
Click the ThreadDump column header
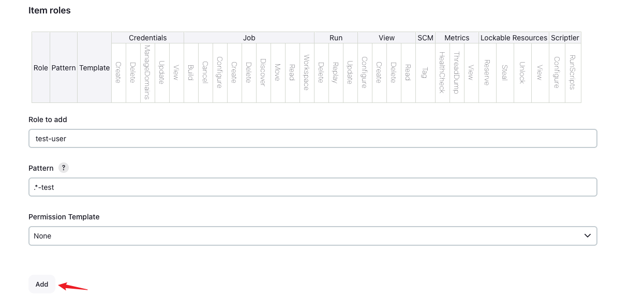coord(457,72)
